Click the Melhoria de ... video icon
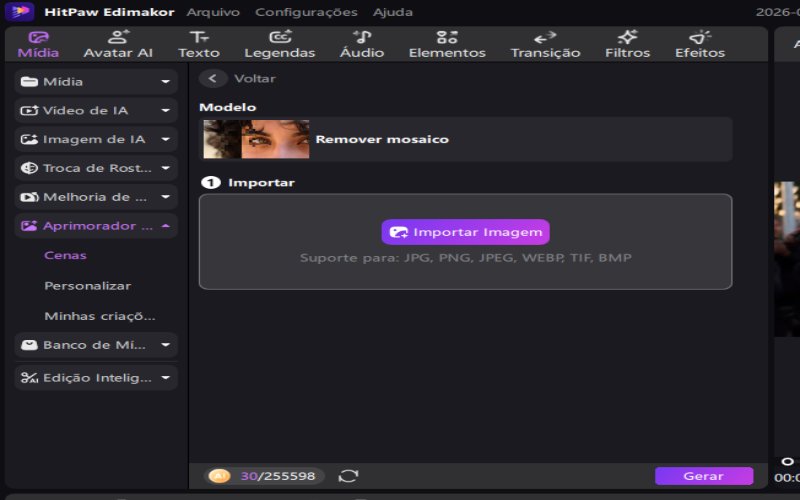The width and height of the screenshot is (800, 500). (29, 197)
